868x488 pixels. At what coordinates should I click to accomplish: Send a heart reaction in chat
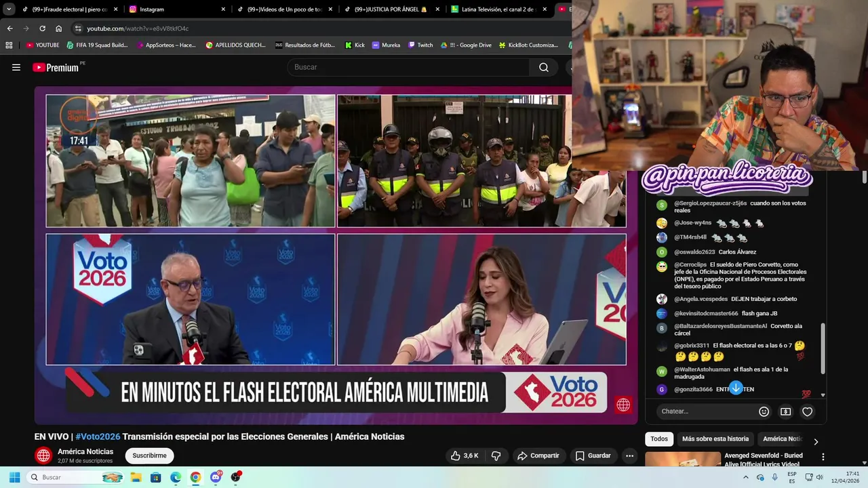pos(807,411)
